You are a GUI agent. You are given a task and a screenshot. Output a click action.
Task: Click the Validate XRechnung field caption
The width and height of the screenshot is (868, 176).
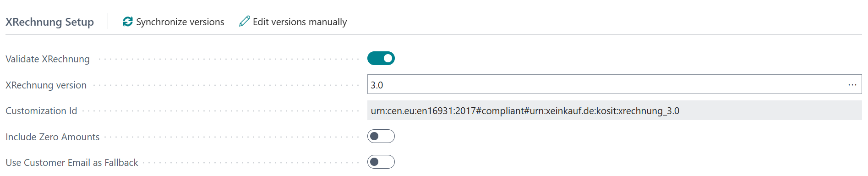pos(48,59)
